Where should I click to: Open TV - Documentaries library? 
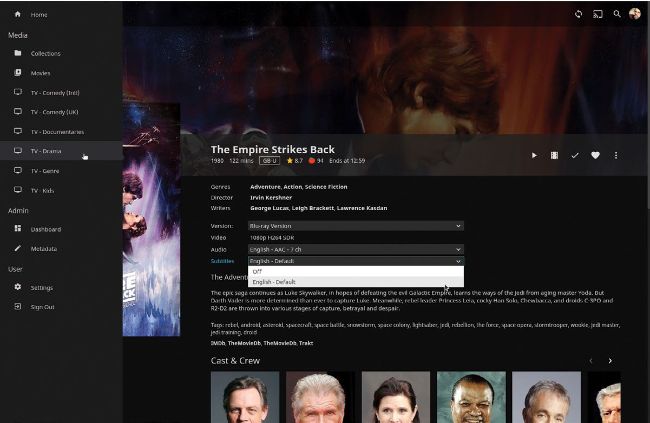[61, 131]
